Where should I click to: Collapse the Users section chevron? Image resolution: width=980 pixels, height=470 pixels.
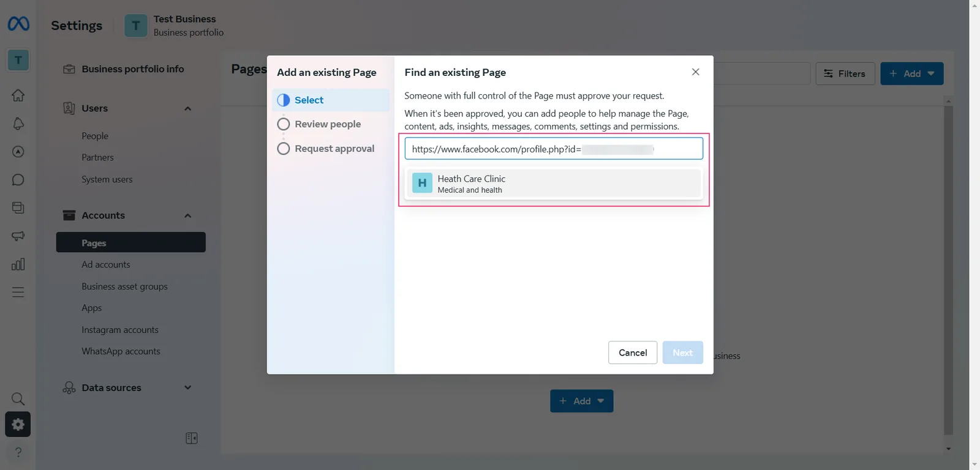188,108
